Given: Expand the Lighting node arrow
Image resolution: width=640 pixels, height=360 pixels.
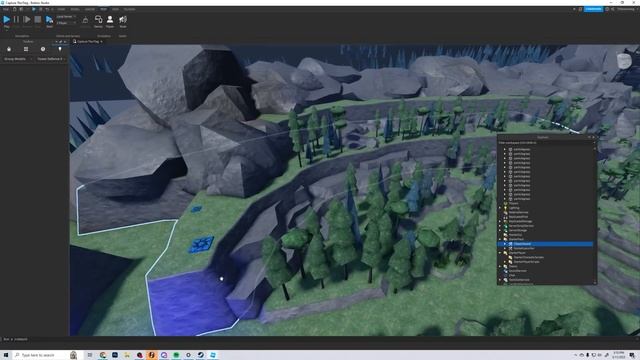Looking at the screenshot, I should pyautogui.click(x=500, y=208).
